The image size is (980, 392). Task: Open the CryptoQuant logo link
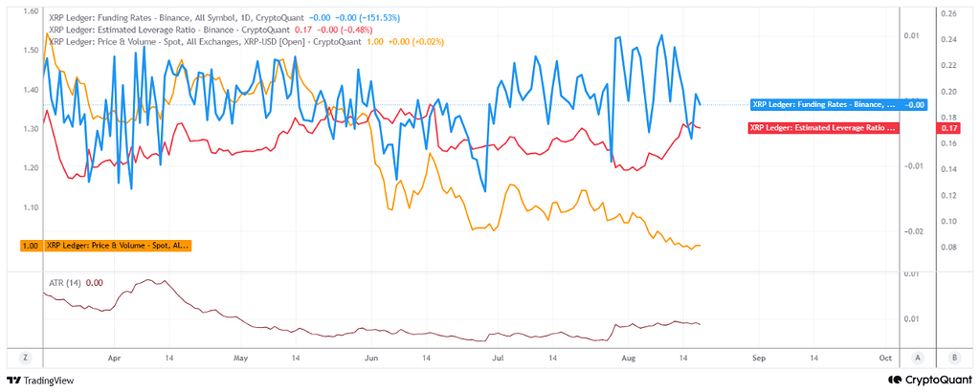[930, 380]
